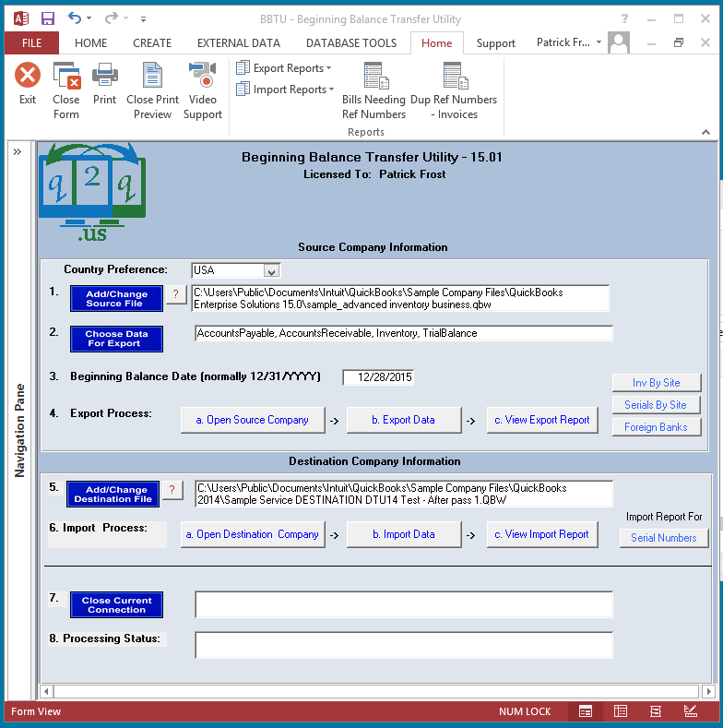Click the Redo arrow icon
The image size is (723, 728).
pos(112,18)
